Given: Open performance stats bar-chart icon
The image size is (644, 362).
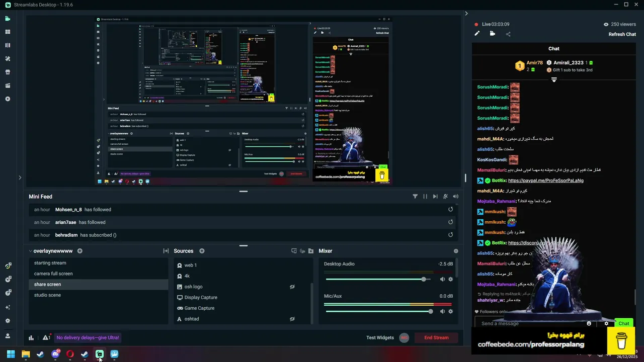Looking at the screenshot, I should click(31, 338).
